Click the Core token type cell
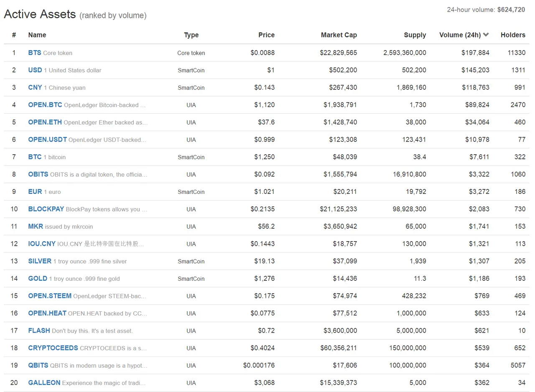Image resolution: width=535 pixels, height=392 pixels. (191, 53)
